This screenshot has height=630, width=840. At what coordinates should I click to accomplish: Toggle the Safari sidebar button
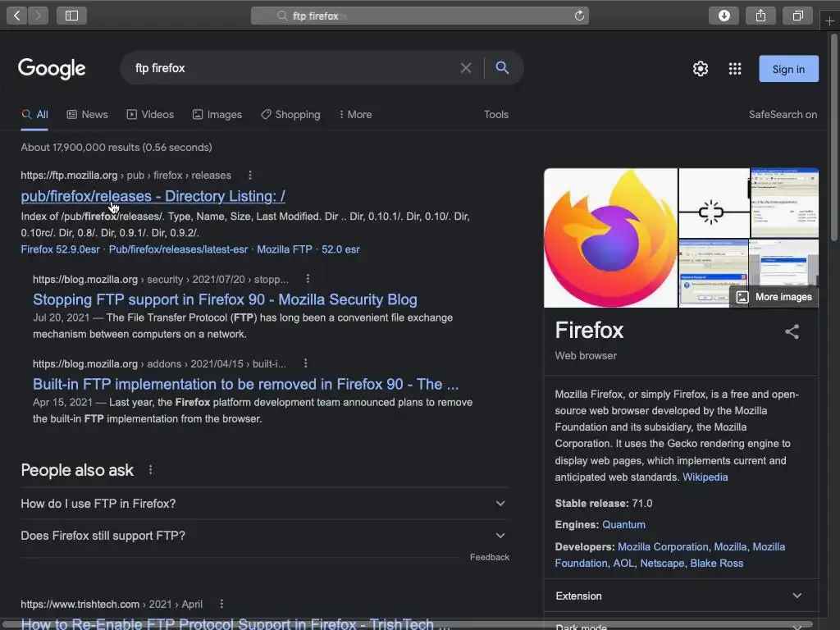click(72, 16)
